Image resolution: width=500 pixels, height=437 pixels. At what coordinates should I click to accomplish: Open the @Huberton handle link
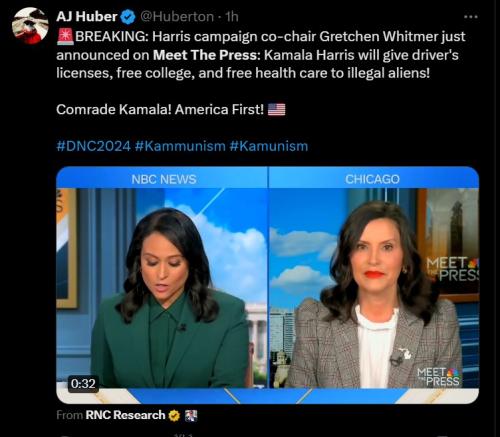click(177, 17)
